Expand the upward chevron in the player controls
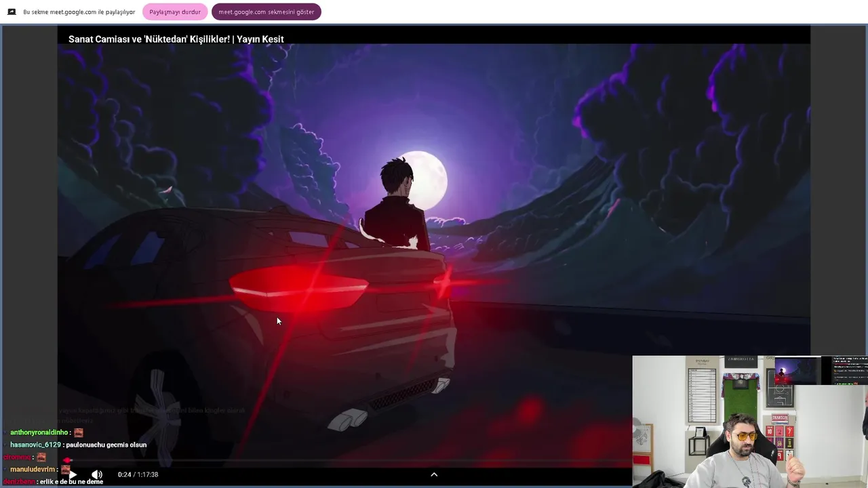Viewport: 868px width, 488px height. click(434, 474)
